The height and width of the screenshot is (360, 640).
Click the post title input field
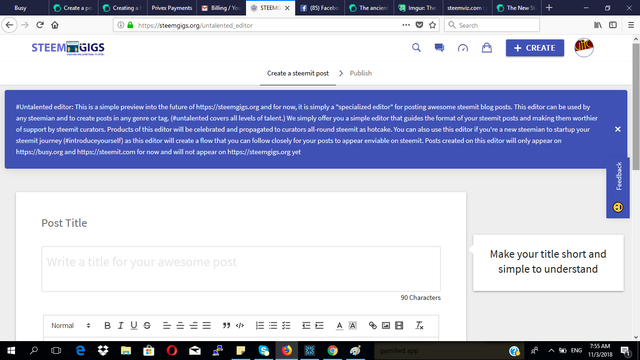tap(241, 269)
